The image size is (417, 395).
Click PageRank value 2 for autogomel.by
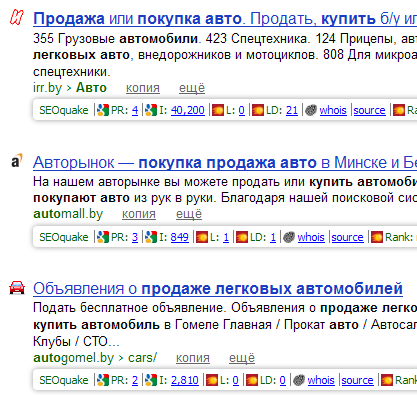pos(135,380)
